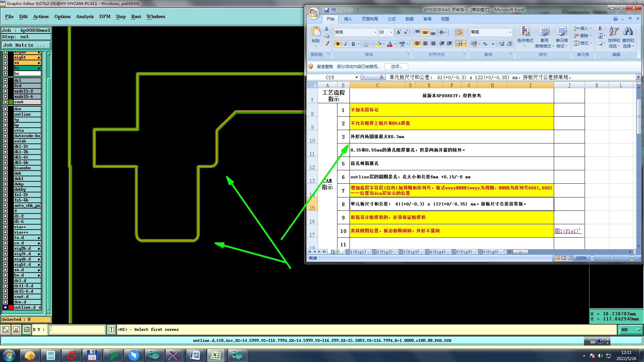Image resolution: width=644 pixels, height=362 pixels.
Task: Open the font name dropdown showing 宋体
Action: [375, 32]
